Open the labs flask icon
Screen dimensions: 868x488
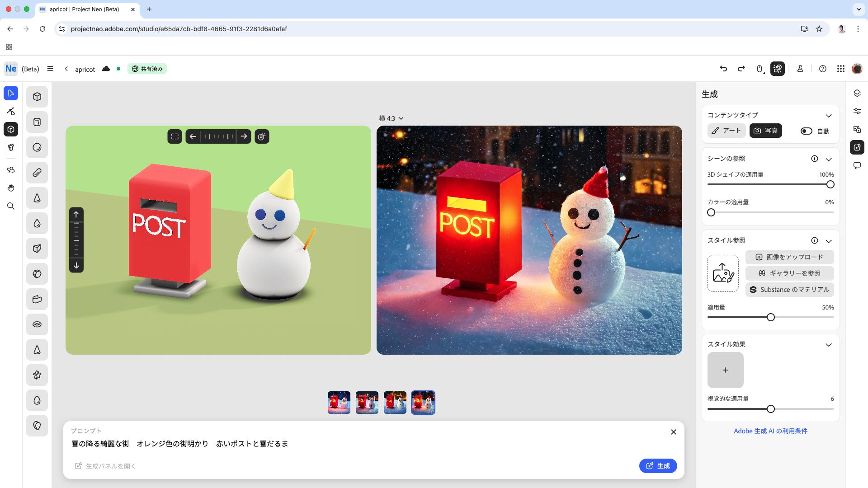click(x=800, y=69)
